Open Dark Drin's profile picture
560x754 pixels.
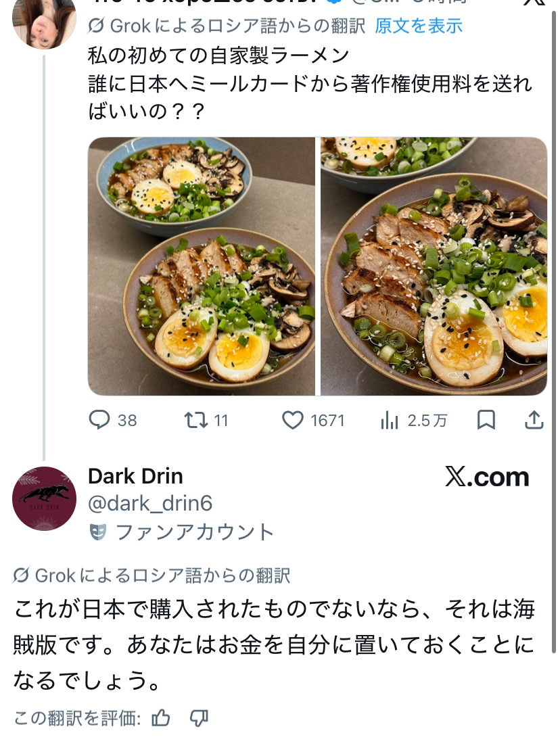45,498
